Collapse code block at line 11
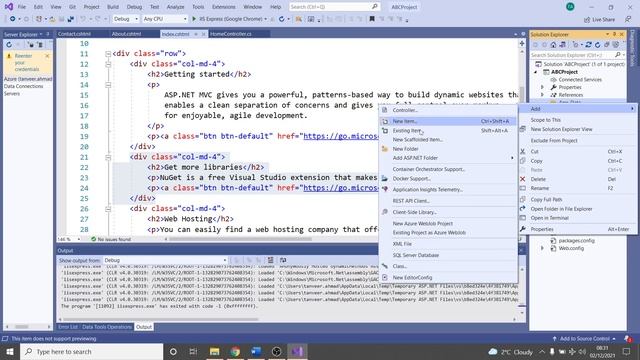 (108, 53)
